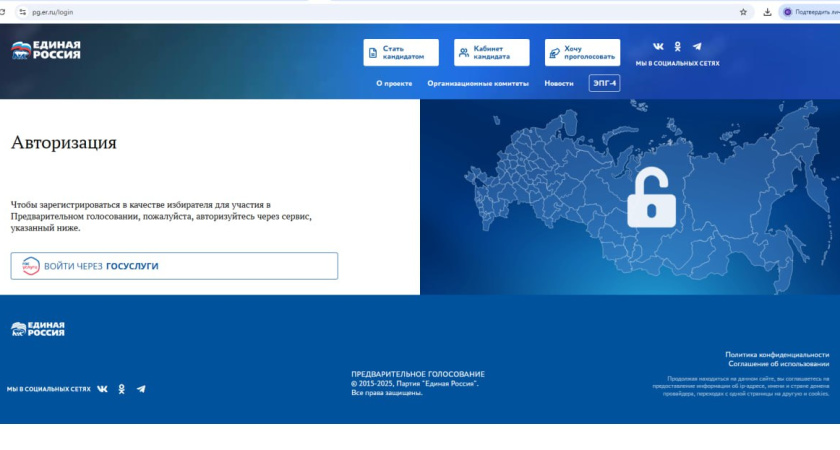The height and width of the screenshot is (450, 840).
Task: Click the site info icon beside the URL
Action: pyautogui.click(x=21, y=12)
